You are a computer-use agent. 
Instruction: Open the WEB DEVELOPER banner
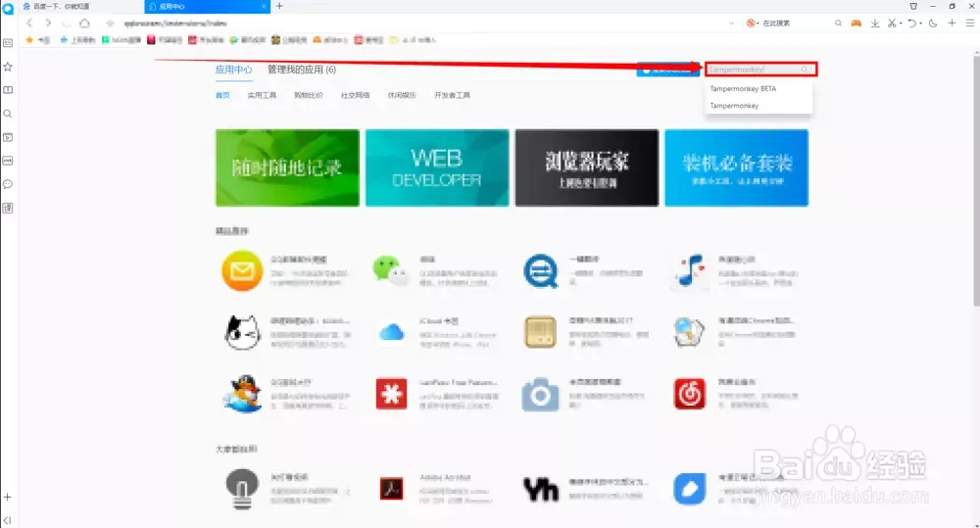(x=437, y=168)
